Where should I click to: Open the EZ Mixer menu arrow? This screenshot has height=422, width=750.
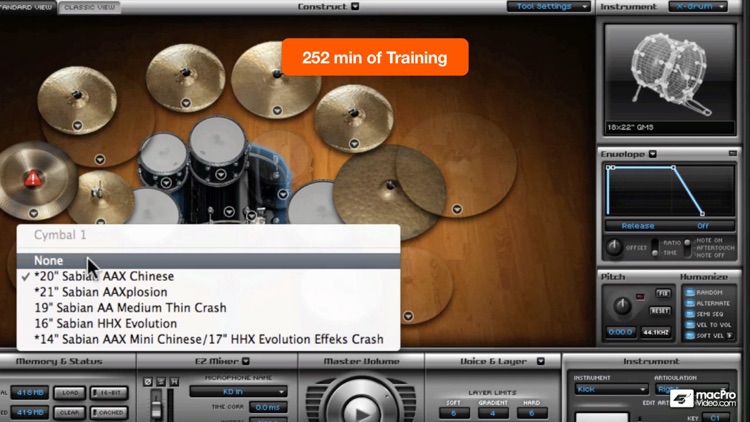click(x=246, y=361)
